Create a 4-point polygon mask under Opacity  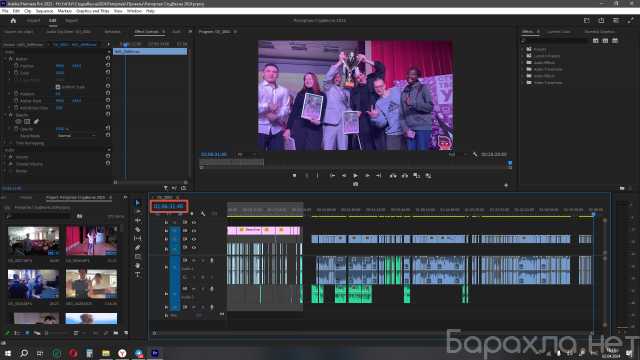[x=27, y=122]
